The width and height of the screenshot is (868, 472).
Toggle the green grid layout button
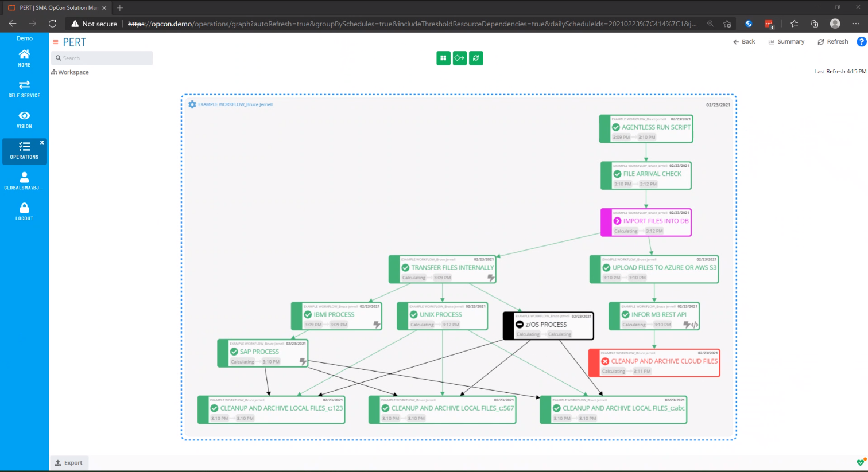coord(443,58)
